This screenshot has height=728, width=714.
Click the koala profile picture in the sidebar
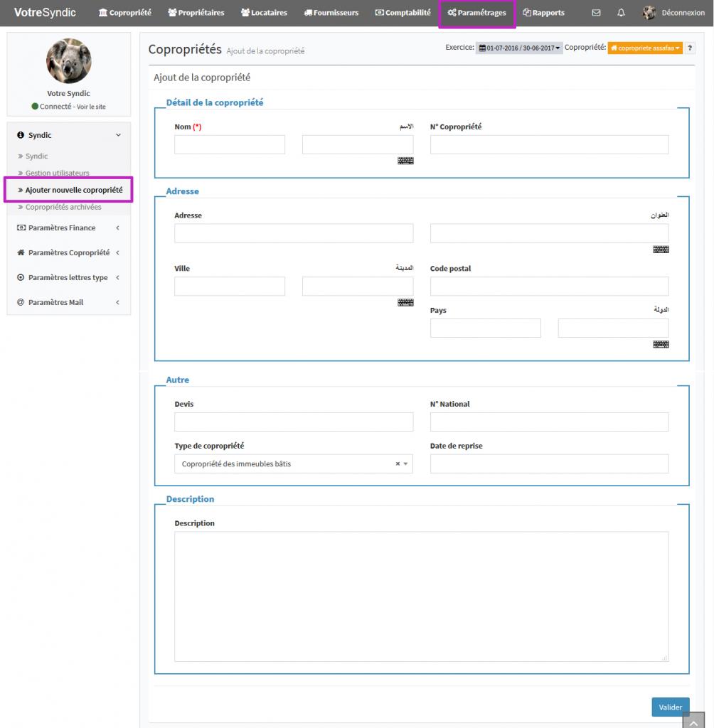tap(69, 61)
